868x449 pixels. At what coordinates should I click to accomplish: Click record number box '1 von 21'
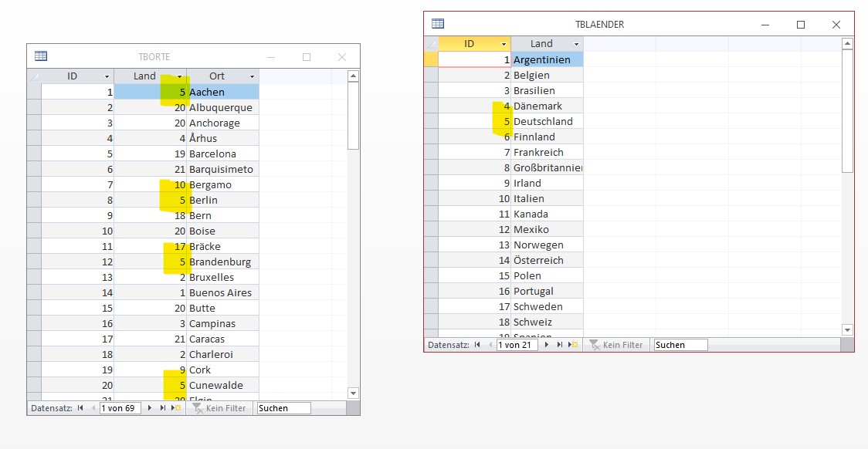(x=517, y=345)
